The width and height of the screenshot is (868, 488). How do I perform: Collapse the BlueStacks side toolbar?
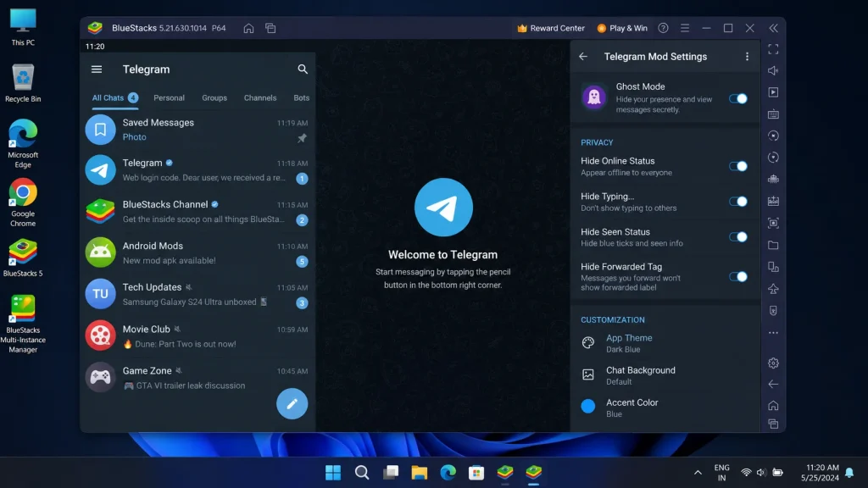[773, 28]
